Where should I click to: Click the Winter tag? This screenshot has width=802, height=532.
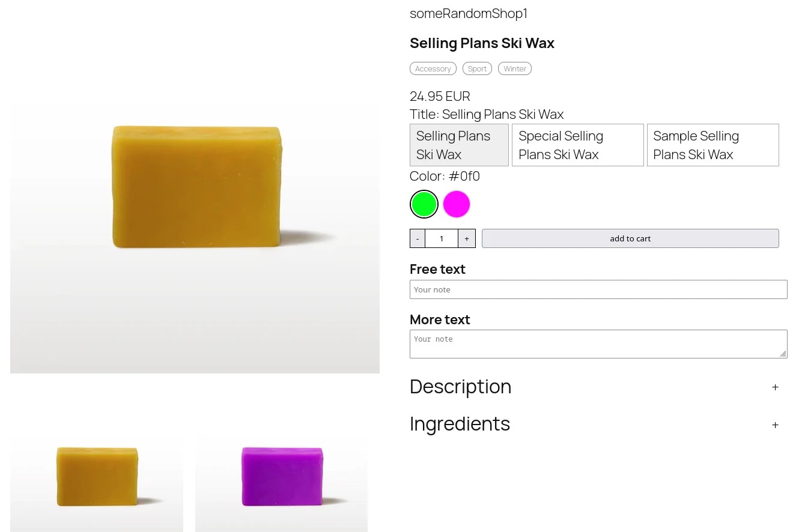[x=514, y=68]
